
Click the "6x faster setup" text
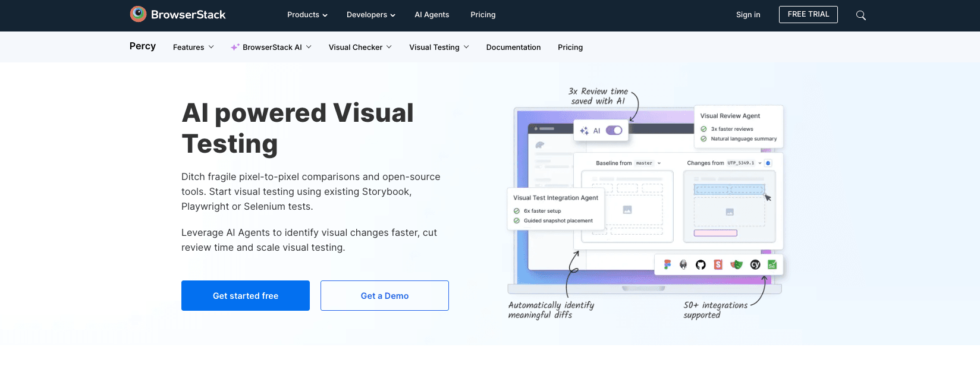pyautogui.click(x=542, y=211)
